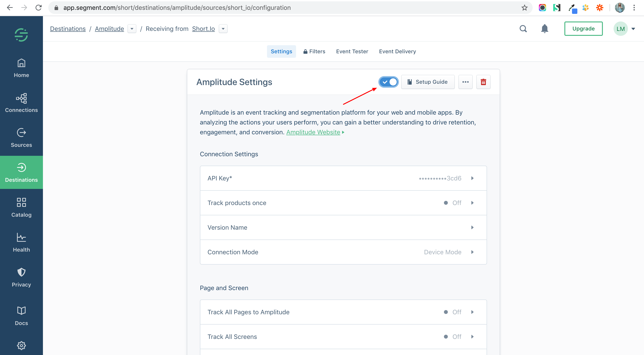This screenshot has height=355, width=644.
Task: Go to Sources in sidebar
Action: coord(21,138)
